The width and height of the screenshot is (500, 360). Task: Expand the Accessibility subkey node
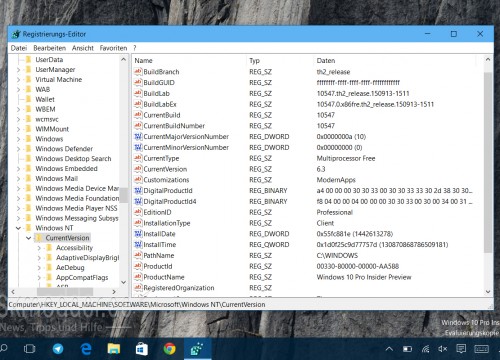(39, 248)
